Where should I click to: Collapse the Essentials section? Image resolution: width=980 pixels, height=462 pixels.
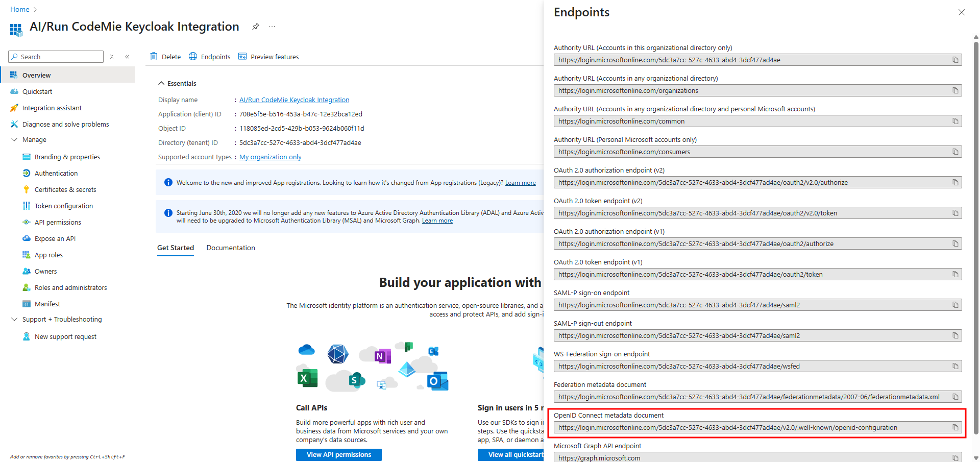161,83
